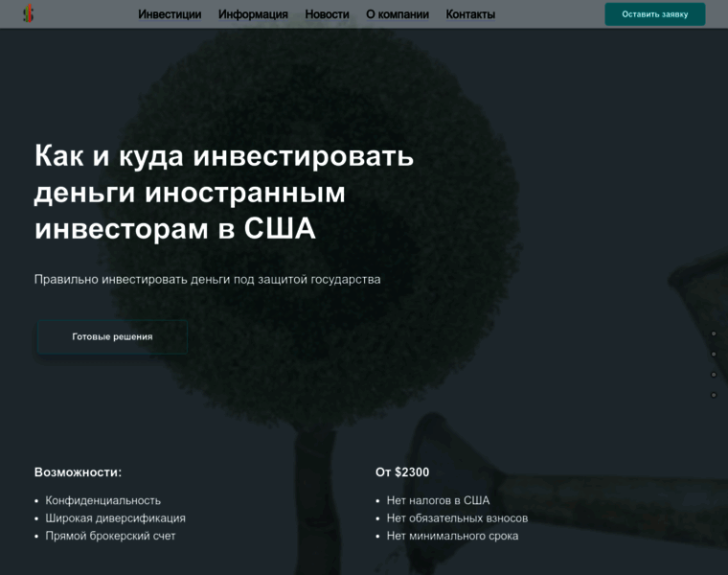The height and width of the screenshot is (575, 728).
Task: Click the Нет минимального срока item
Action: pyautogui.click(x=453, y=536)
